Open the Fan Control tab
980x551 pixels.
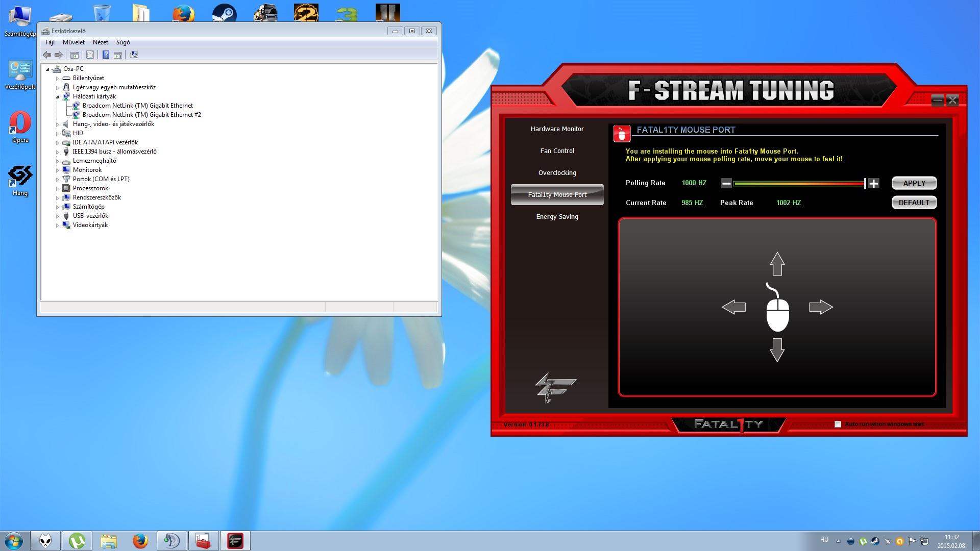click(557, 151)
